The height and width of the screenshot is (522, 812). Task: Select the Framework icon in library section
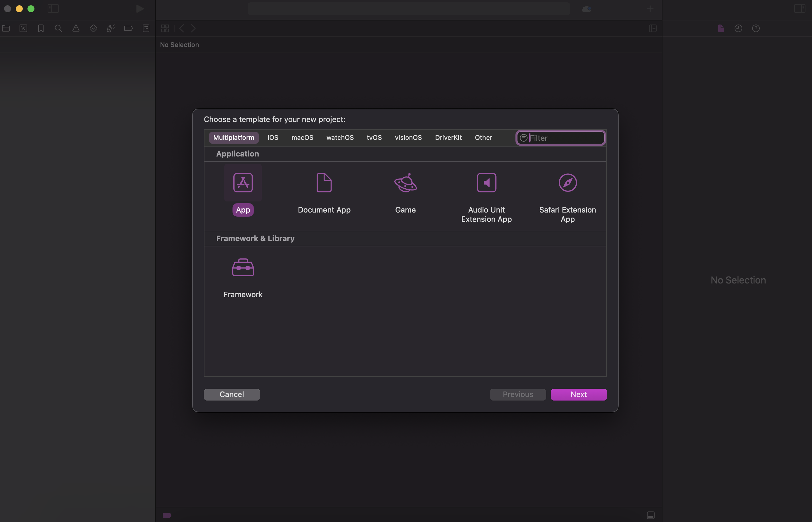coord(243,267)
